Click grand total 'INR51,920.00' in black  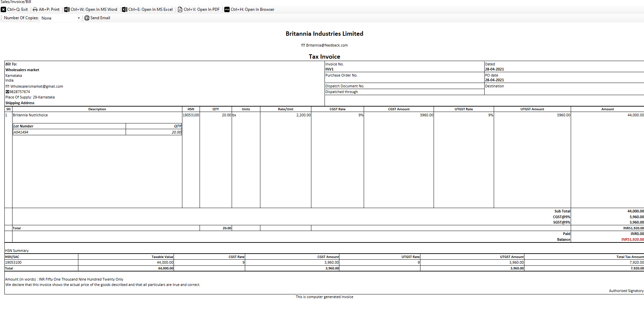[634, 228]
